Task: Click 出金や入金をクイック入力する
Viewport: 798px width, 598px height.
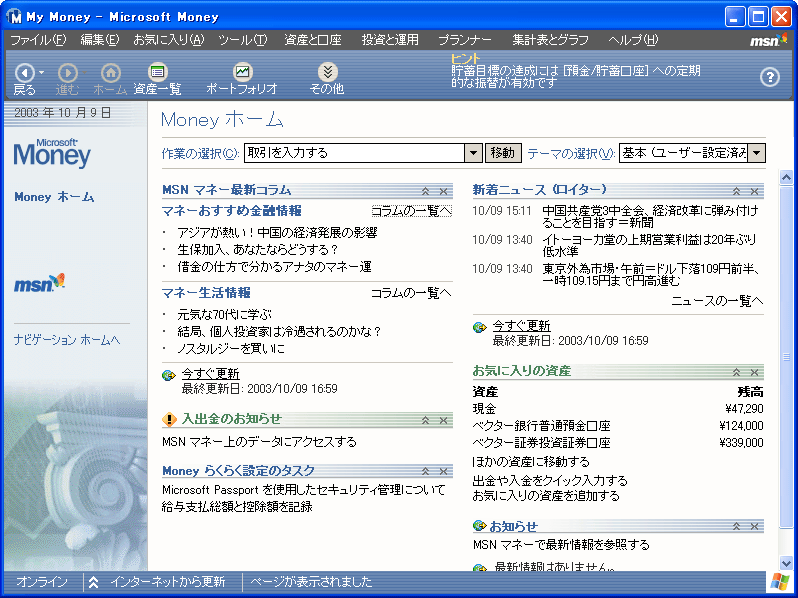Action: tap(550, 480)
